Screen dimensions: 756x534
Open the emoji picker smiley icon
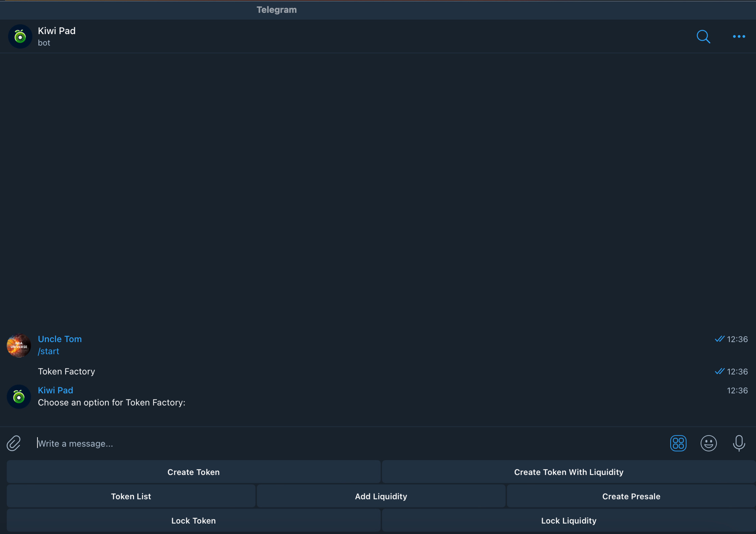coord(708,443)
